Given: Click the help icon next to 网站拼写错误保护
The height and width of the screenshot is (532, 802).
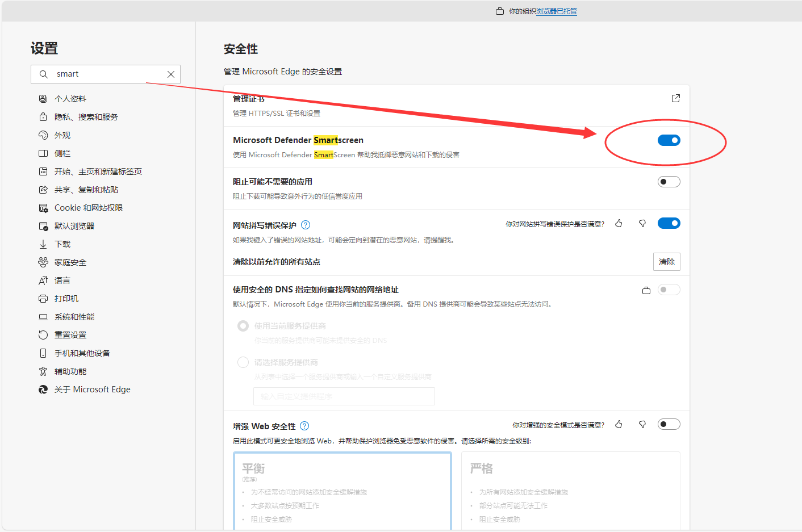Looking at the screenshot, I should (306, 225).
